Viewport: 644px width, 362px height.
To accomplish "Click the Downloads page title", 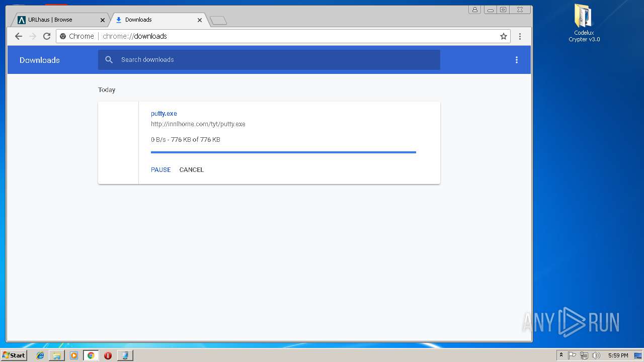I will (40, 60).
